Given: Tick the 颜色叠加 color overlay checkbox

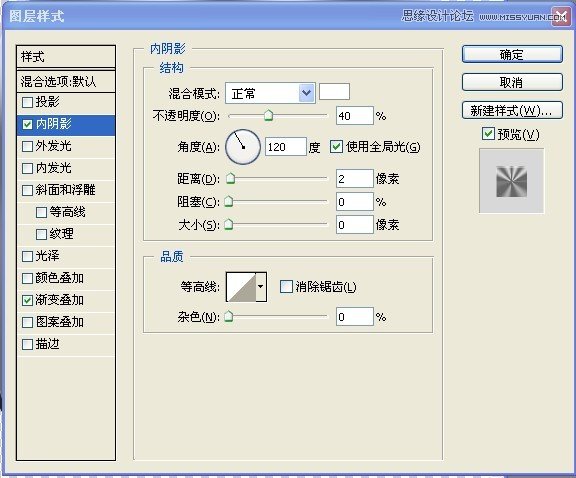Looking at the screenshot, I should pos(27,278).
